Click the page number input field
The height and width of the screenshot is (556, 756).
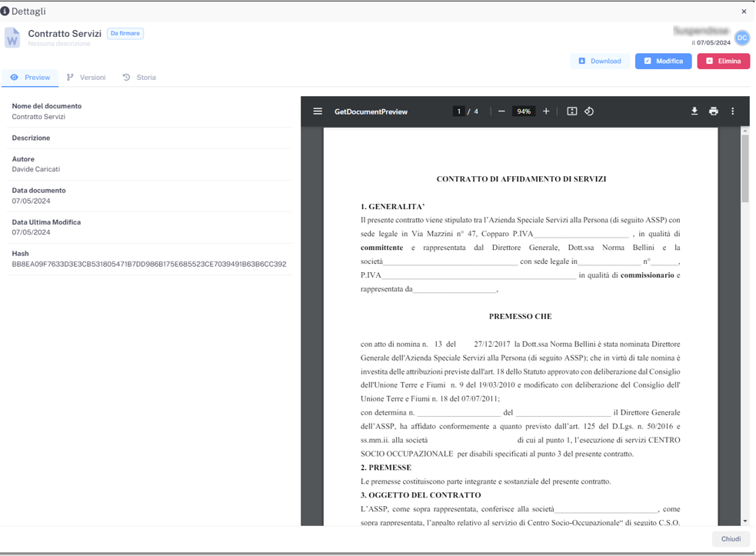[x=459, y=112]
